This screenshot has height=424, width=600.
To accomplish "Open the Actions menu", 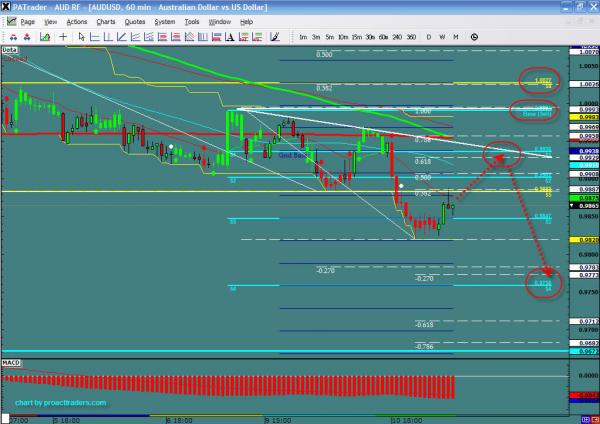I will tap(76, 20).
